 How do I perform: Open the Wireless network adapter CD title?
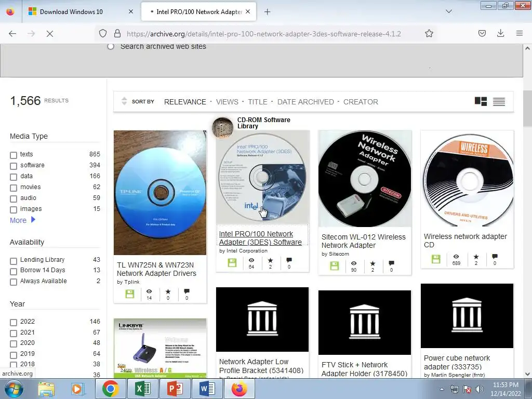[465, 241]
